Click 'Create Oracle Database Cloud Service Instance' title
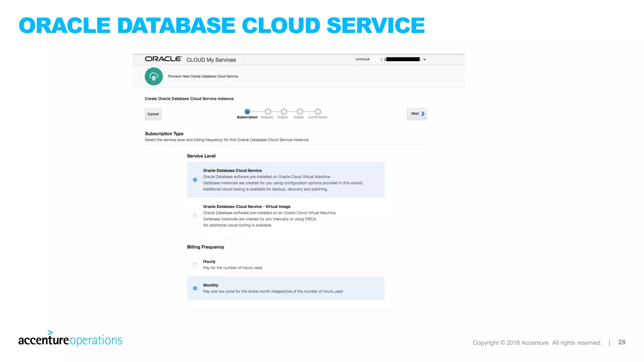The height and width of the screenshot is (362, 644). pyautogui.click(x=189, y=99)
